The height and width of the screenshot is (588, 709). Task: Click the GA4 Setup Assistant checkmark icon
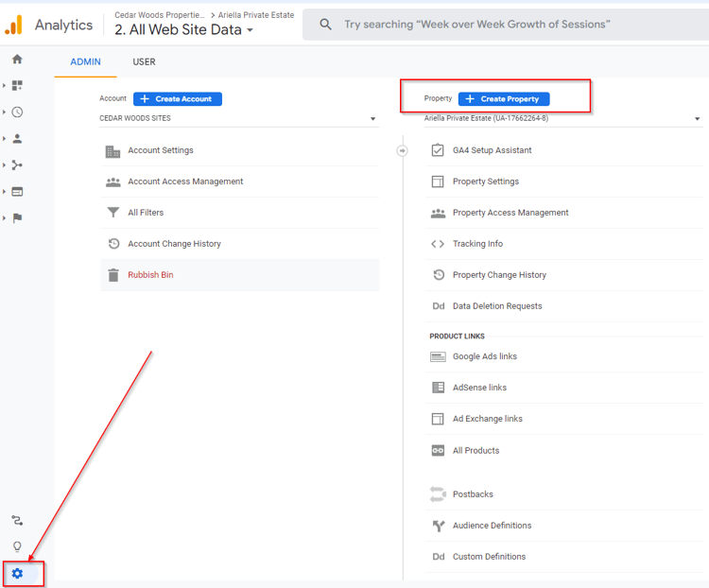[x=438, y=150]
